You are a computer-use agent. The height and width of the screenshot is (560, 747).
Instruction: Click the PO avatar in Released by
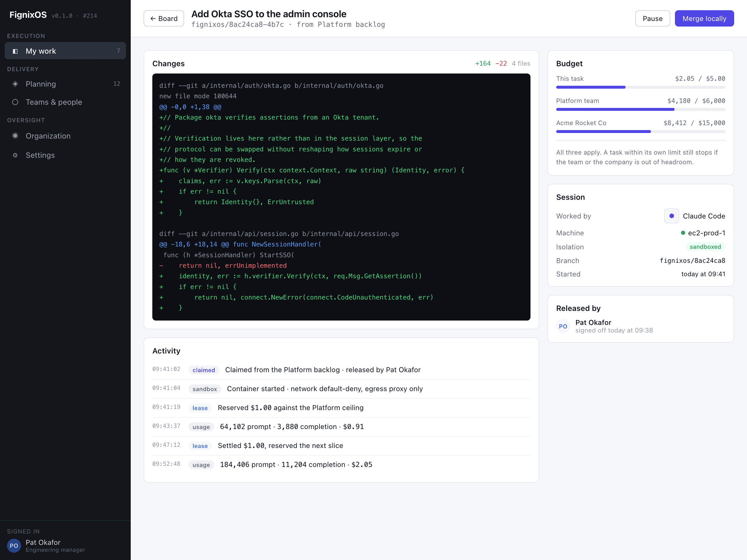(563, 326)
